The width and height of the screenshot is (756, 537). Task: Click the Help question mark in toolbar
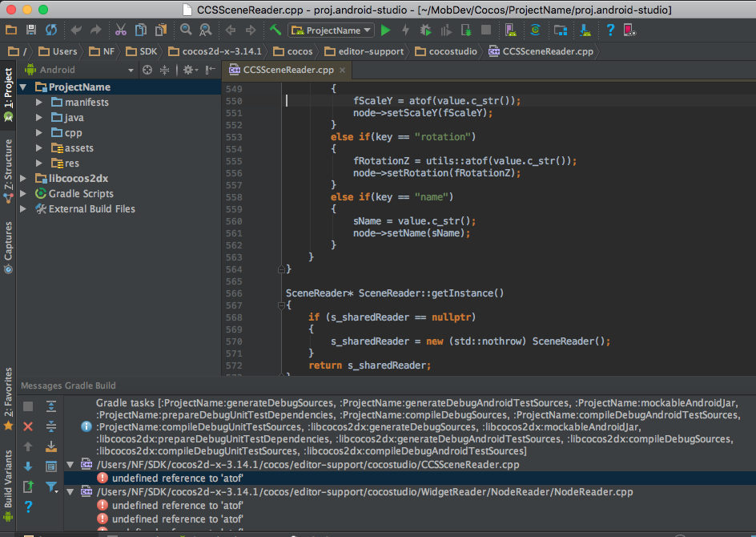click(x=610, y=30)
